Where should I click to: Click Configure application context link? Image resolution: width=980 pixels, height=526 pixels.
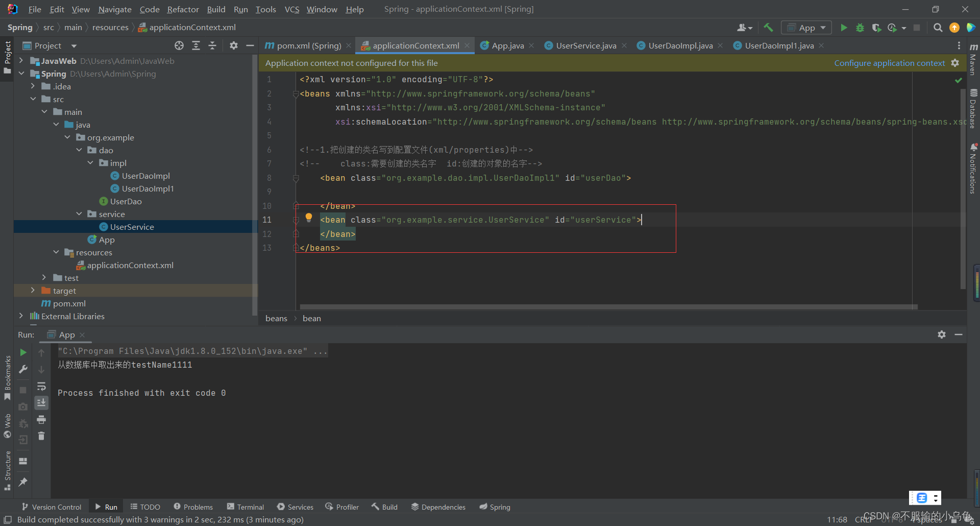tap(889, 63)
